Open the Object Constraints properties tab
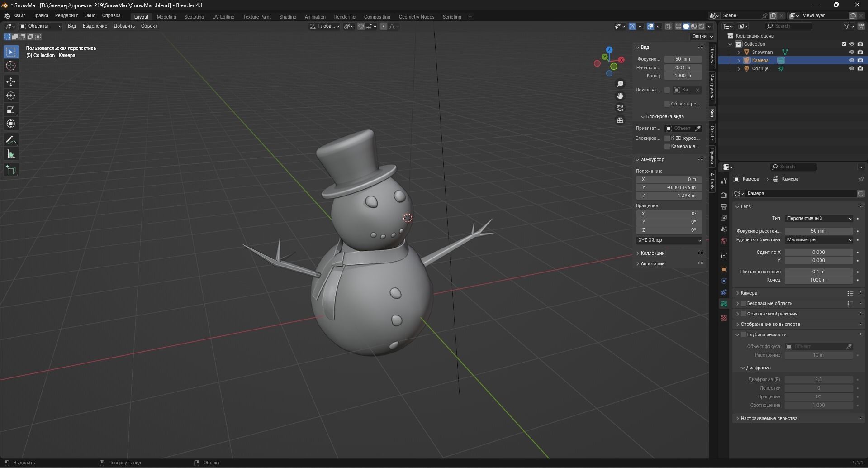This screenshot has height=468, width=868. tap(724, 292)
